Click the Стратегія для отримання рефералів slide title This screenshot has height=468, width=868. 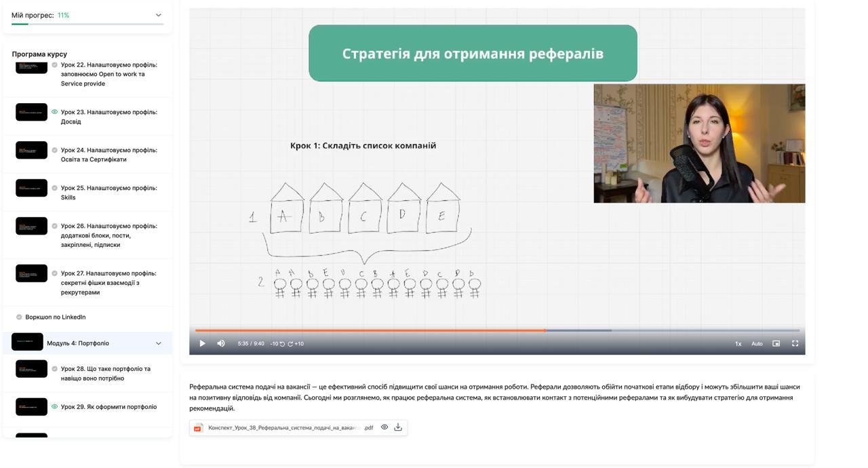(473, 54)
